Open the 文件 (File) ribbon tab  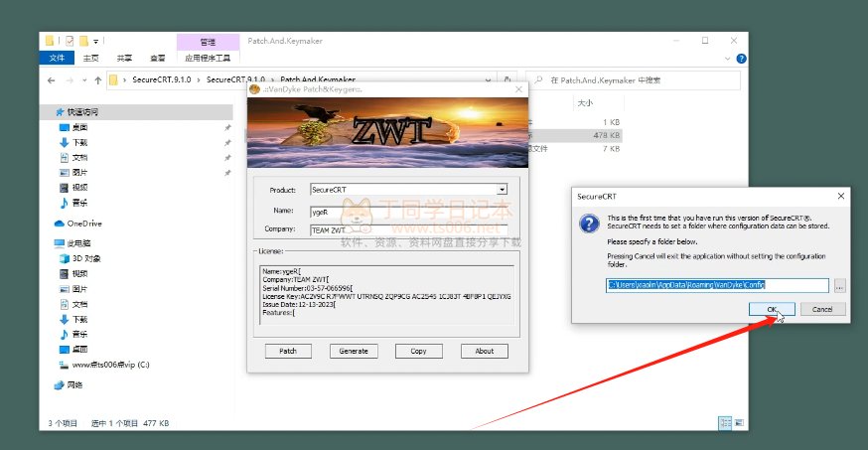(x=57, y=59)
